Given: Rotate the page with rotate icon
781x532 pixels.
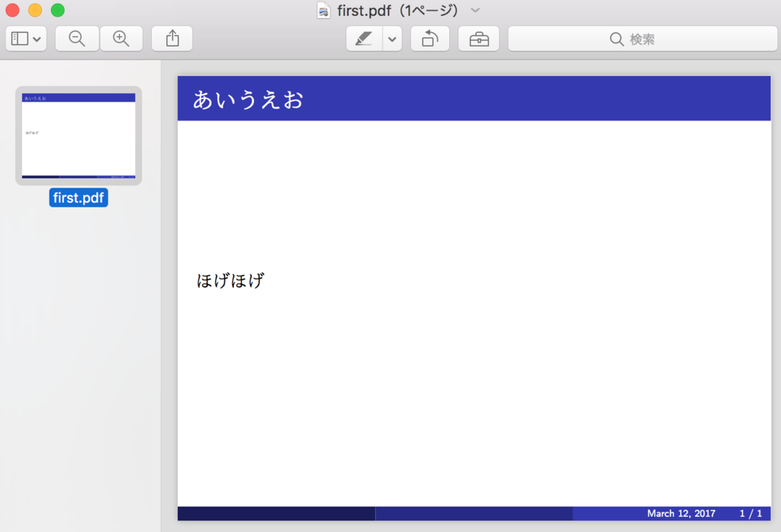Looking at the screenshot, I should (x=430, y=38).
